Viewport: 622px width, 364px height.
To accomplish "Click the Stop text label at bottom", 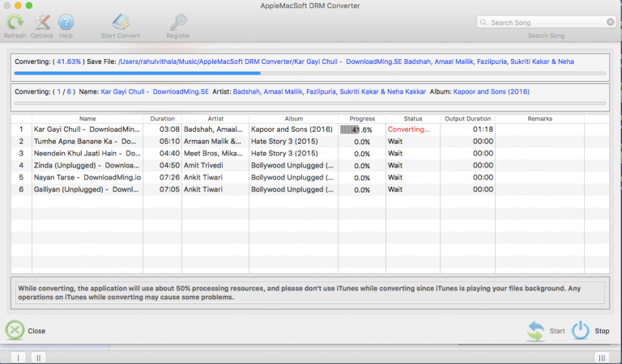I will [602, 331].
